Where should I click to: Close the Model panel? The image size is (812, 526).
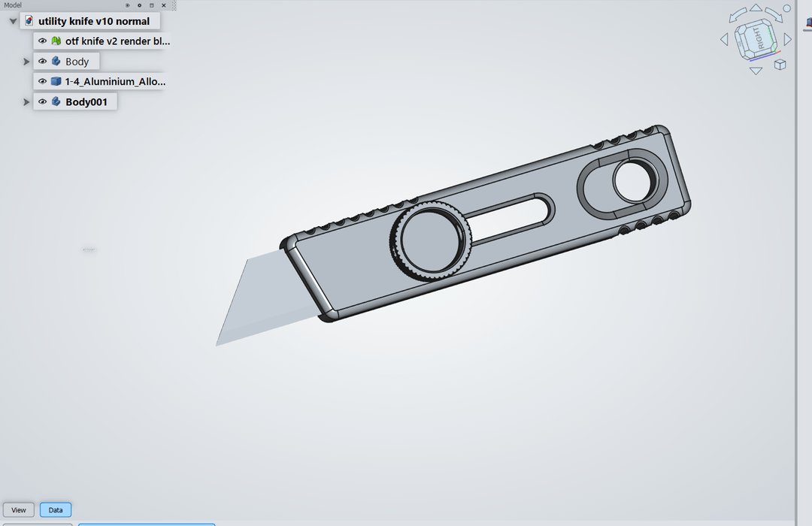[x=164, y=5]
